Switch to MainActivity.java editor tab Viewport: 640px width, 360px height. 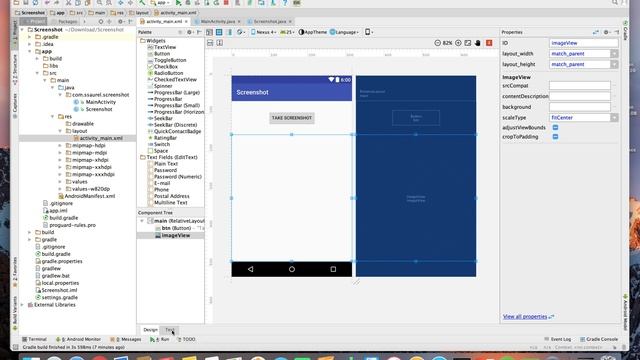click(217, 21)
